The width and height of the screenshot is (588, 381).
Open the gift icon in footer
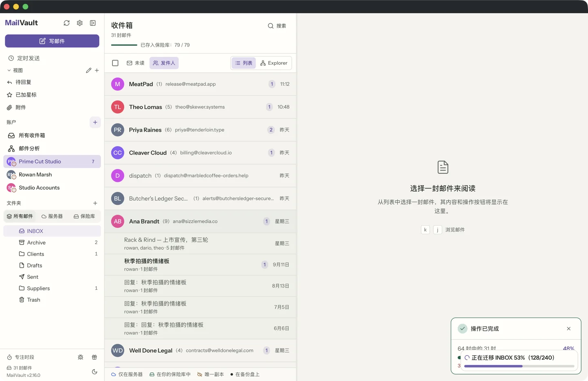[94, 357]
